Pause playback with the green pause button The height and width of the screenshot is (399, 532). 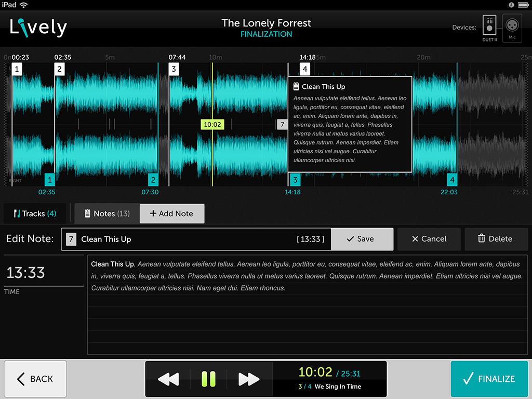point(208,379)
